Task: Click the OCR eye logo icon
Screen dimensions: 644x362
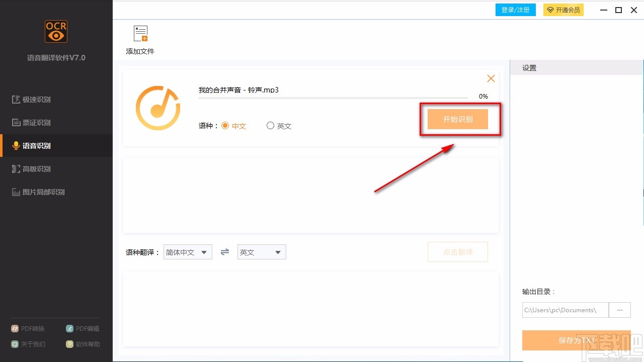Action: [x=56, y=32]
